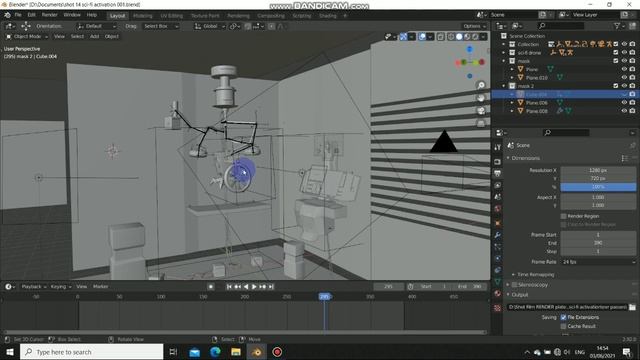The width and height of the screenshot is (640, 360).
Task: Open the Active Tool settings tab icon
Action: [497, 147]
